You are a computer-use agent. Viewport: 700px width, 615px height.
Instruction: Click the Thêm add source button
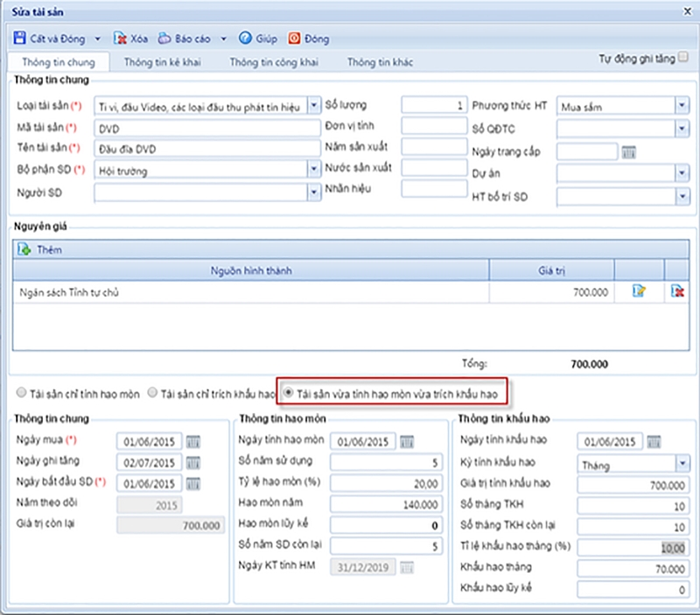(x=39, y=249)
